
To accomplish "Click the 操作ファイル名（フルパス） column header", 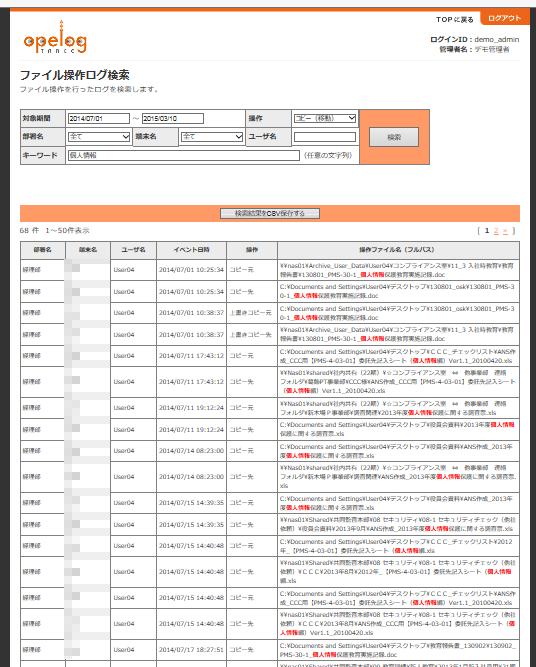I will tap(398, 250).
